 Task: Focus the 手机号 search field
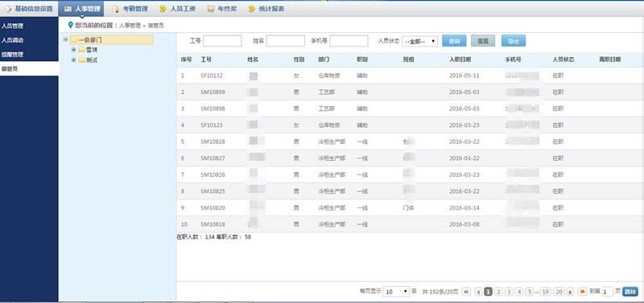(349, 41)
